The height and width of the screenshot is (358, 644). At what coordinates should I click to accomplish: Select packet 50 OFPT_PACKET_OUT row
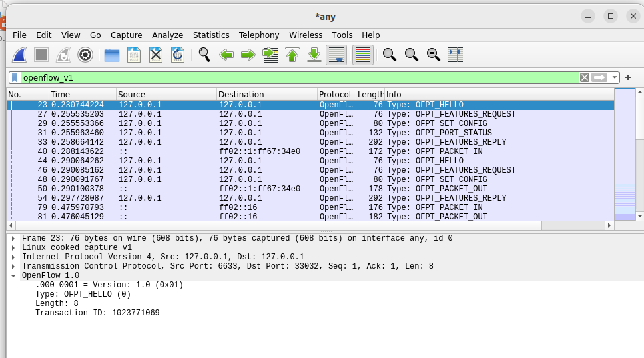[x=310, y=189]
